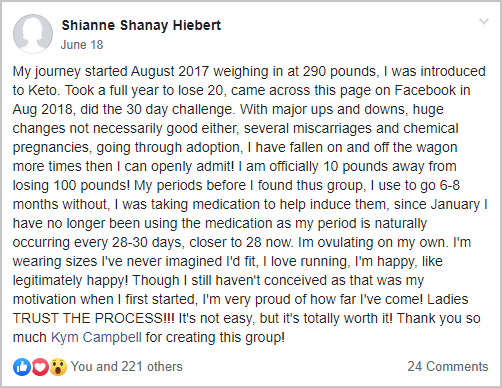The height and width of the screenshot is (388, 502).
Task: Open the June 18 timestamp permalink
Action: (x=82, y=45)
